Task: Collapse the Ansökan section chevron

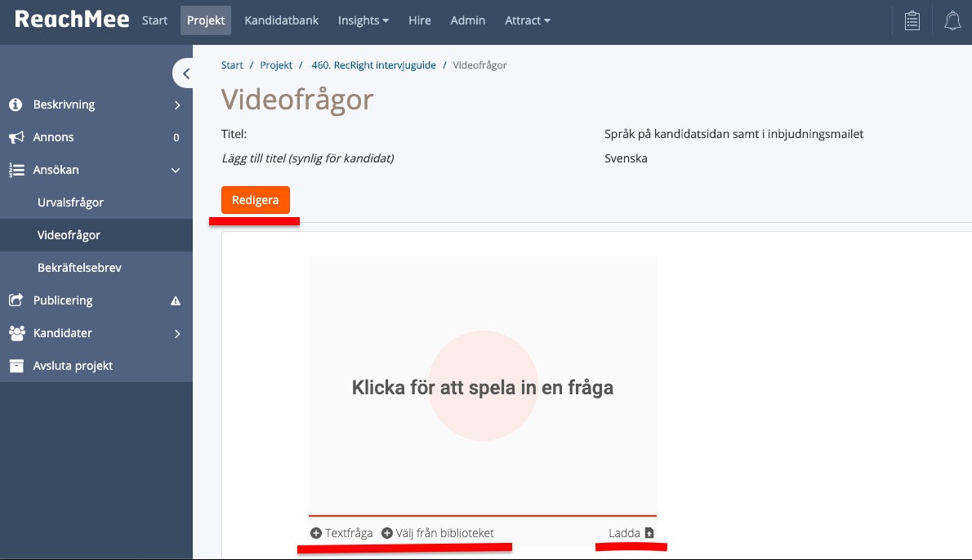Action: (x=176, y=171)
